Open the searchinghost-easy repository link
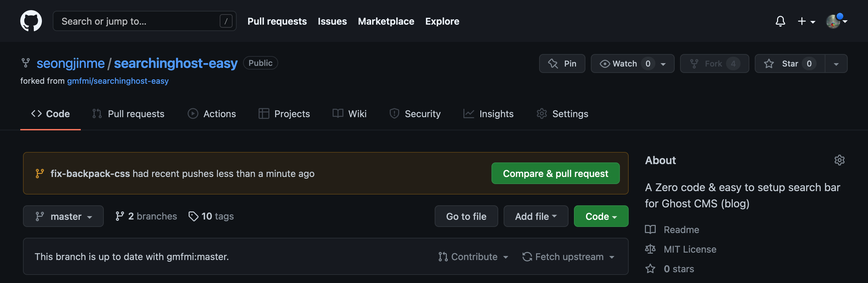868x283 pixels. click(176, 63)
